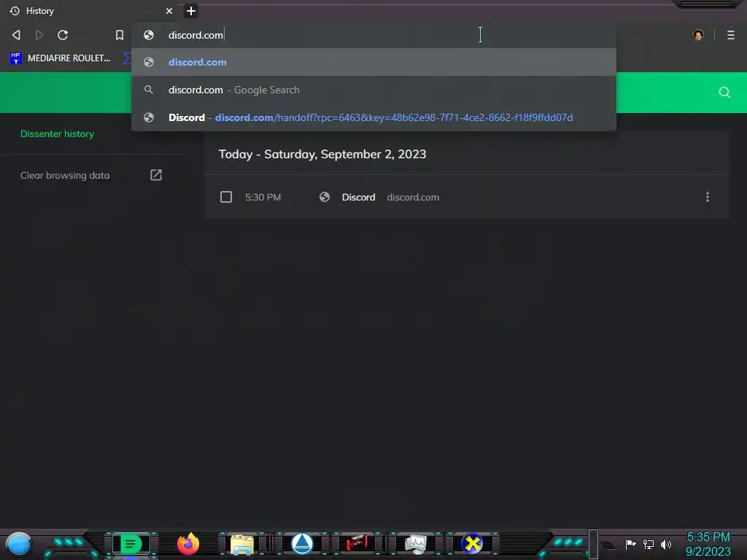747x560 pixels.
Task: Open the blue triangle app in taskbar
Action: (x=302, y=544)
